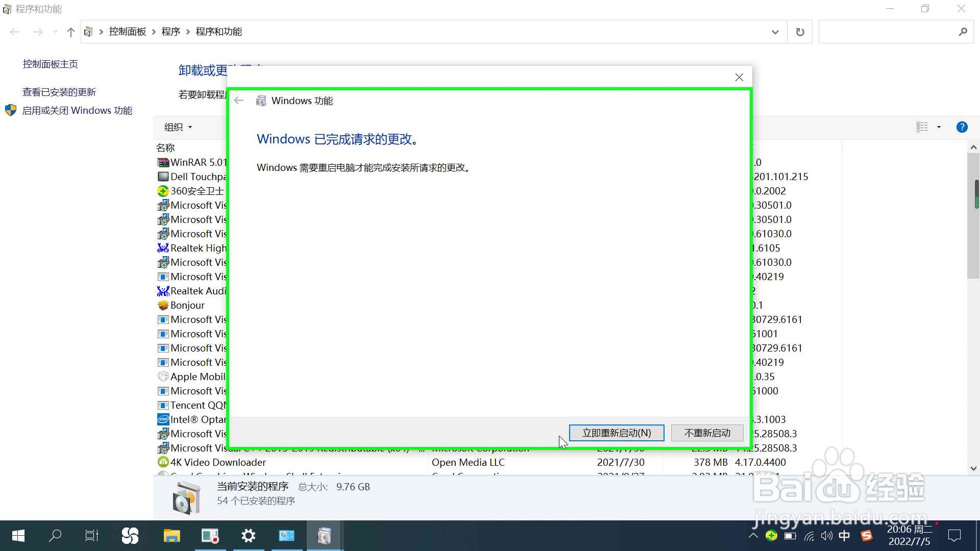Image resolution: width=980 pixels, height=551 pixels.
Task: Click the 名称 column header
Action: (x=165, y=147)
